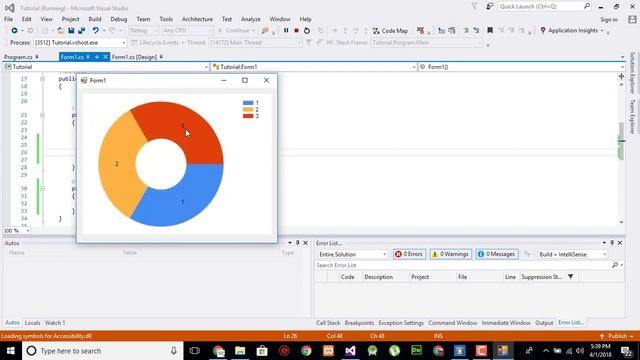Click the Application Insights pin icon
The height and width of the screenshot is (360, 640).
point(543,31)
